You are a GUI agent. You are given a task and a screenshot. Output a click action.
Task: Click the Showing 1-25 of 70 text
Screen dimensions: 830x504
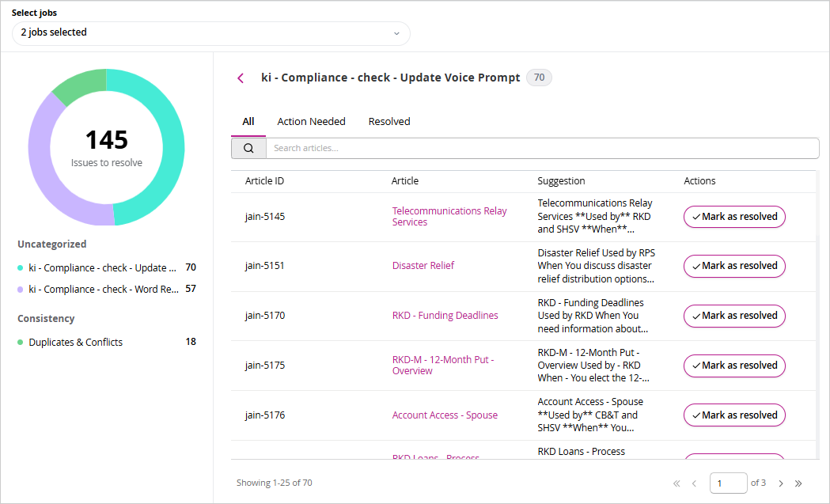(x=275, y=483)
